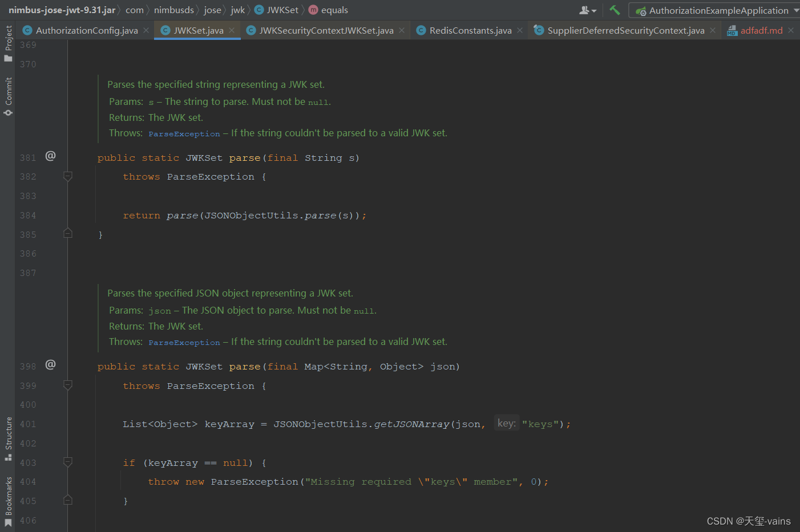Open the Structure tool window
The width and height of the screenshot is (800, 532).
tap(8, 438)
